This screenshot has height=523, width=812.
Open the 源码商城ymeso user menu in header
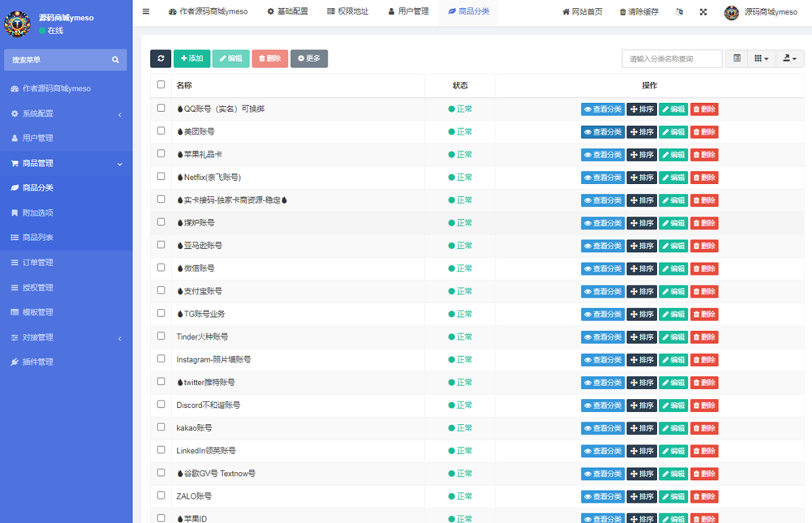pyautogui.click(x=761, y=12)
